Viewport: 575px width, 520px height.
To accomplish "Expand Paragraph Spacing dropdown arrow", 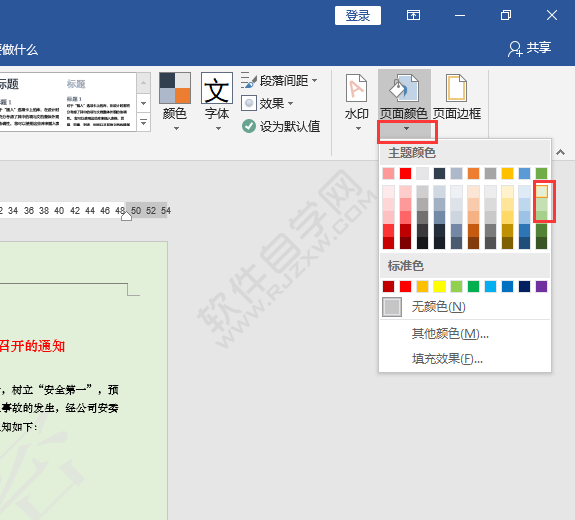I will tap(314, 80).
